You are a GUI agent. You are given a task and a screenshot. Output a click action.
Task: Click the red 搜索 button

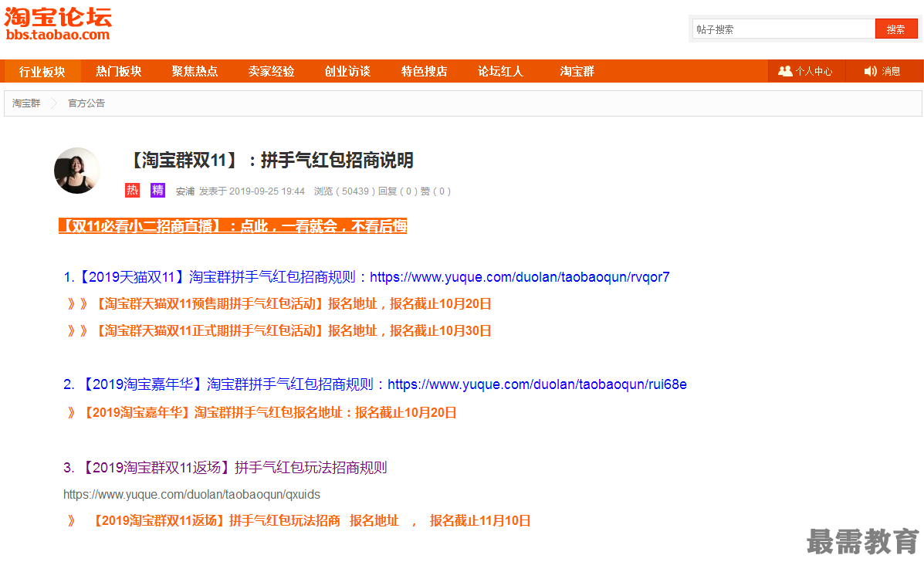896,29
